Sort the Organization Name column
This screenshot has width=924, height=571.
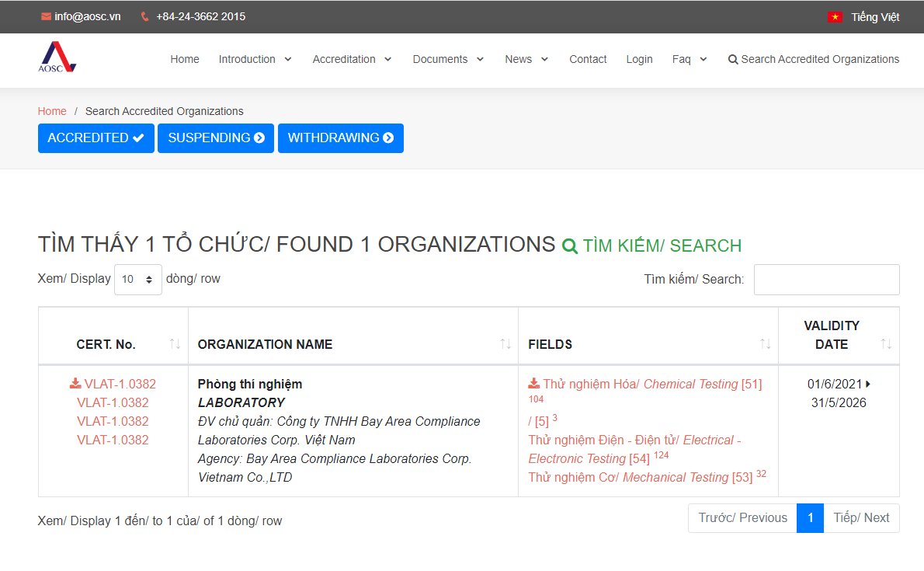[505, 344]
